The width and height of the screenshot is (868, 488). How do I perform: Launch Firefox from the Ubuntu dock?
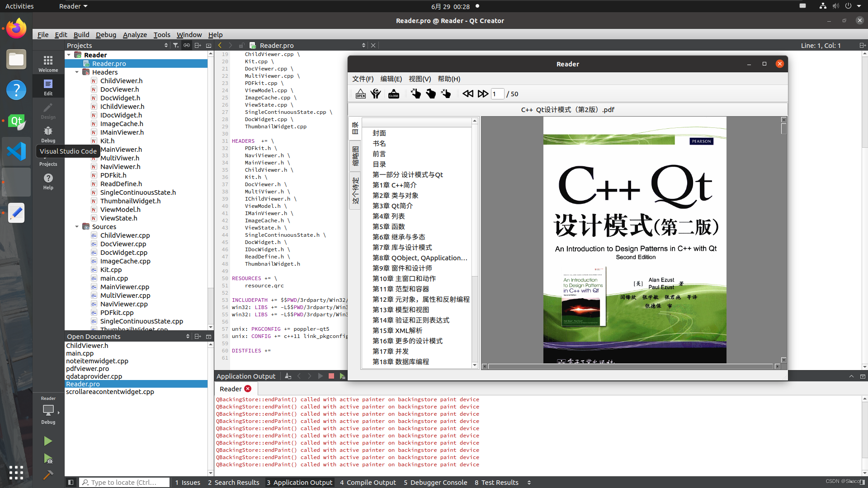(16, 28)
